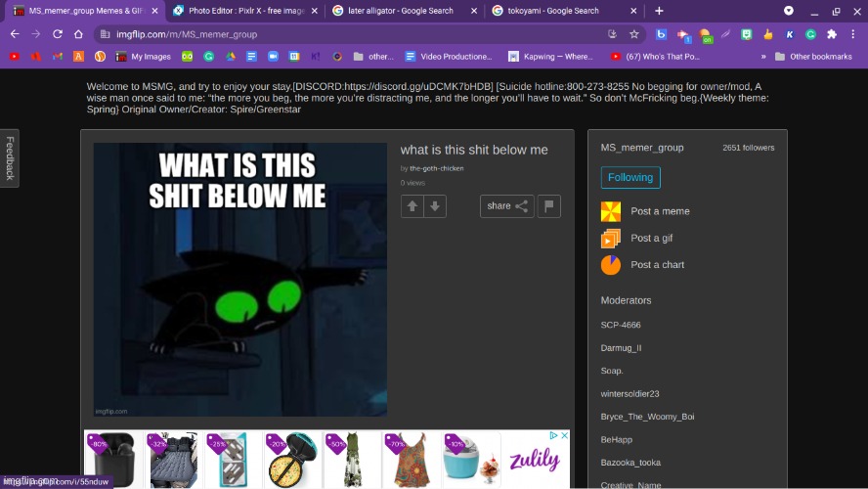The height and width of the screenshot is (489, 868).
Task: Open moderator SCP-4666's profile
Action: (621, 325)
